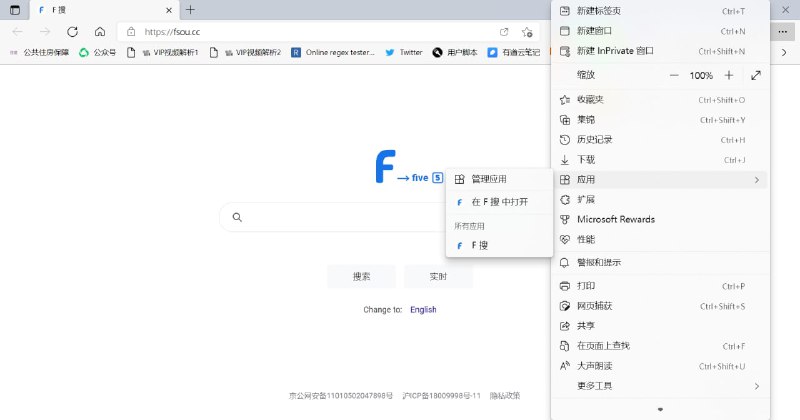Viewport: 800px width, 420px height.
Task: Select 网页捕获 web capture entry
Action: click(660, 306)
